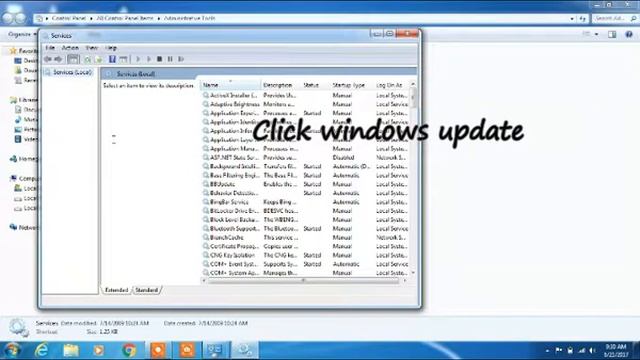Click the Refresh icon in Services toolbar
640x360 pixels.
88,59
